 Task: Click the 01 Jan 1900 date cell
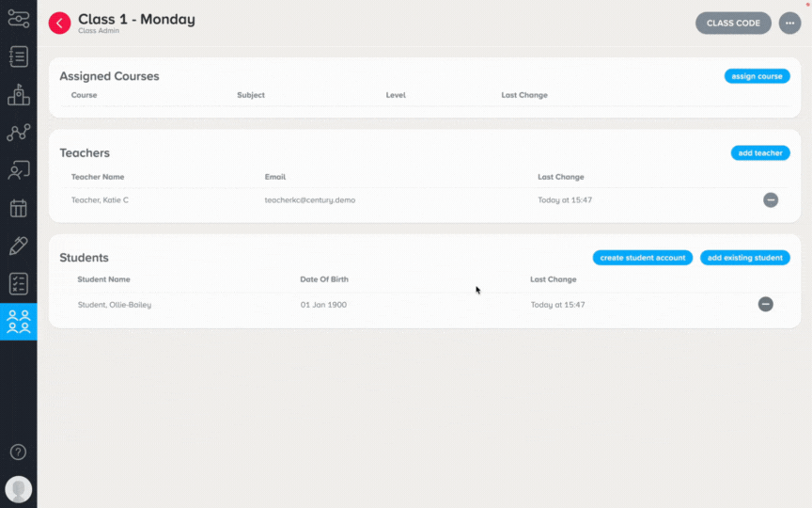(x=323, y=304)
